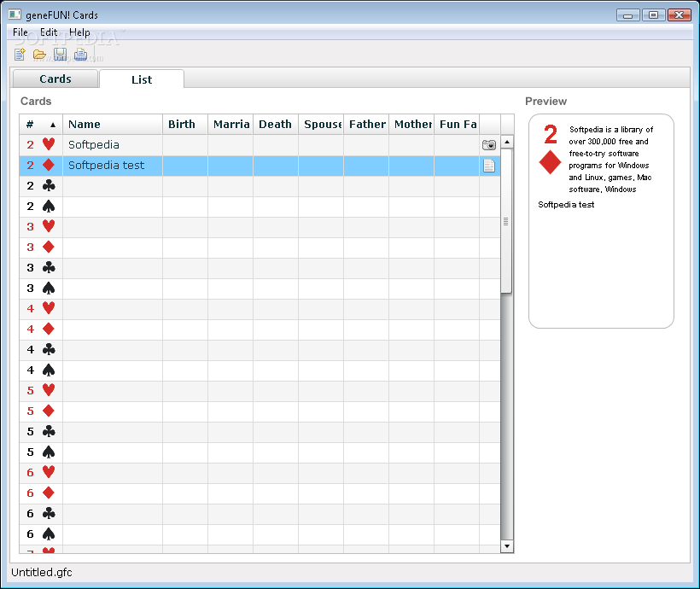The image size is (700, 589).
Task: Minimize the geneFUN! Cards window
Action: [x=628, y=15]
